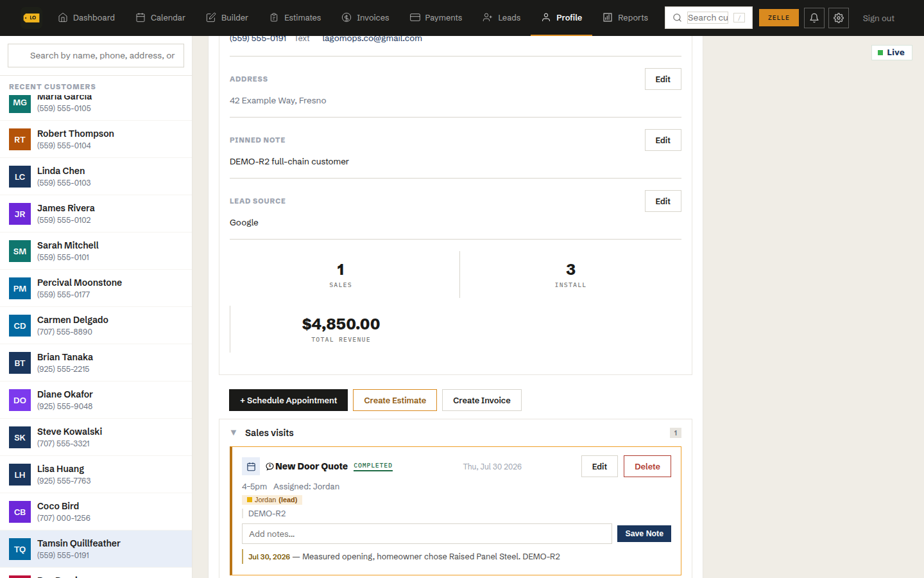This screenshot has height=578, width=924.
Task: Collapse the Sales visits section
Action: pyautogui.click(x=234, y=433)
